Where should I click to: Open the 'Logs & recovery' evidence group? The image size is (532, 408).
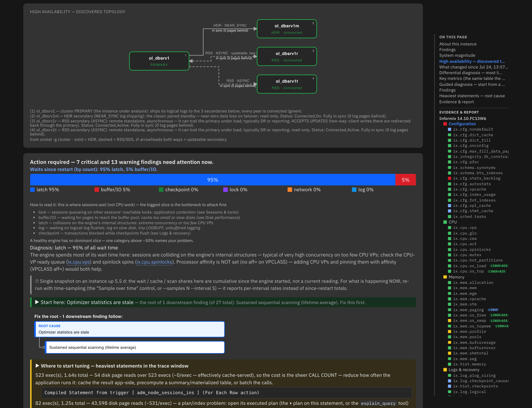click(x=464, y=370)
